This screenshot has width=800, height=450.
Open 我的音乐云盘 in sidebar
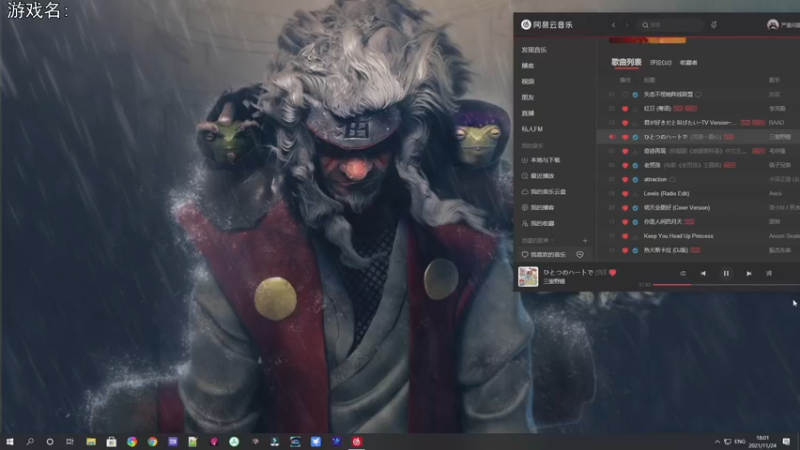[x=544, y=192]
